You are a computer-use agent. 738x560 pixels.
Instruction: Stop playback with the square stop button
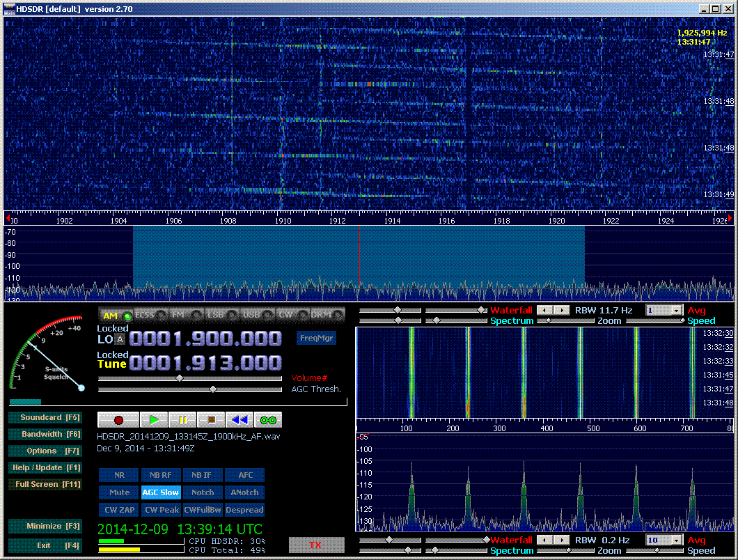211,420
